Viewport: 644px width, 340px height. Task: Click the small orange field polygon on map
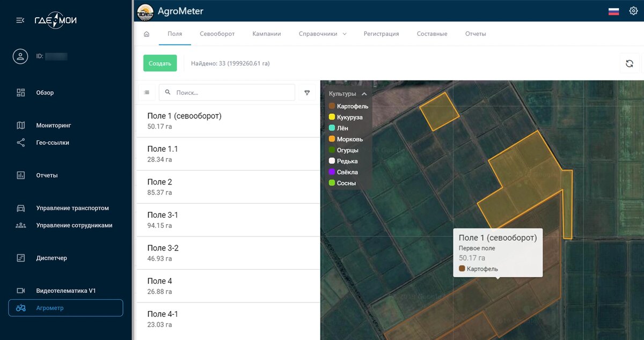tap(440, 110)
